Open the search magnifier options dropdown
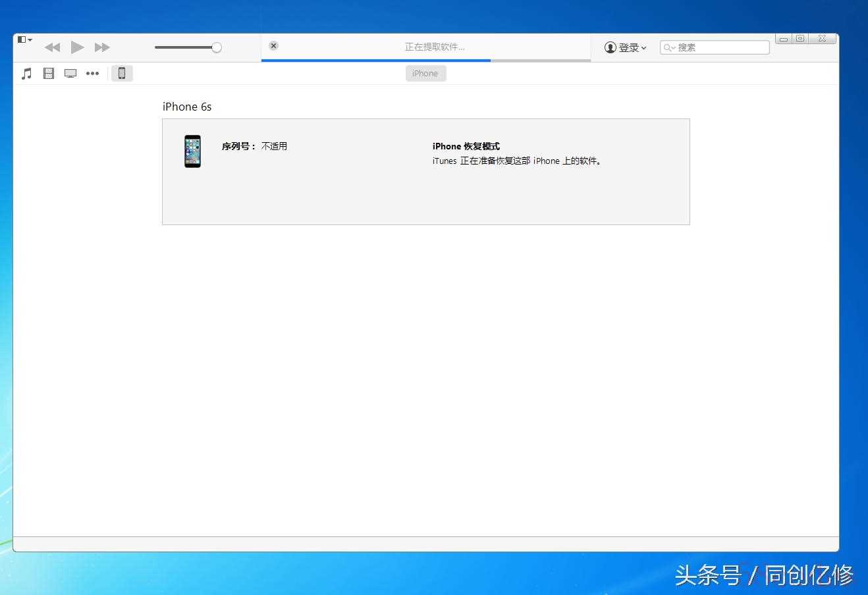 669,47
